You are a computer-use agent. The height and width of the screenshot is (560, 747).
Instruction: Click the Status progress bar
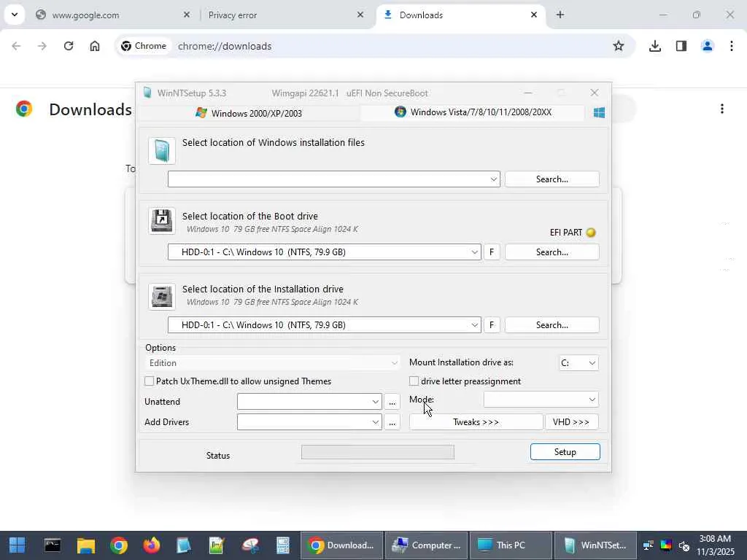tap(378, 452)
